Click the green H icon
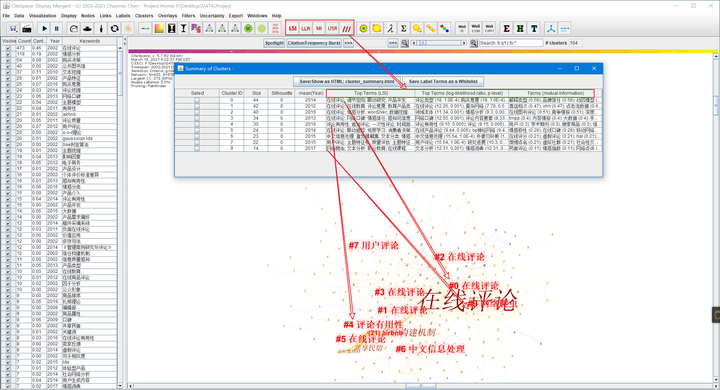This screenshot has height=390, width=720. (520, 28)
